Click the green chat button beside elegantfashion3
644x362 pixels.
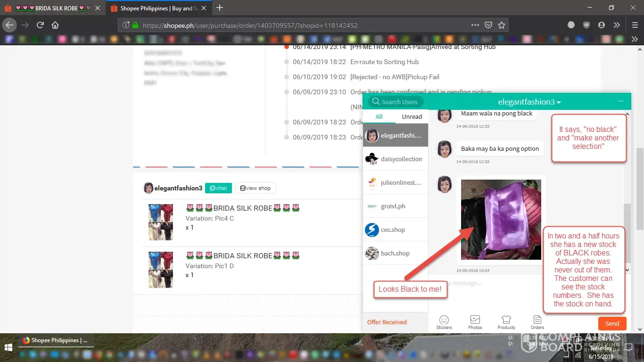[x=218, y=188]
